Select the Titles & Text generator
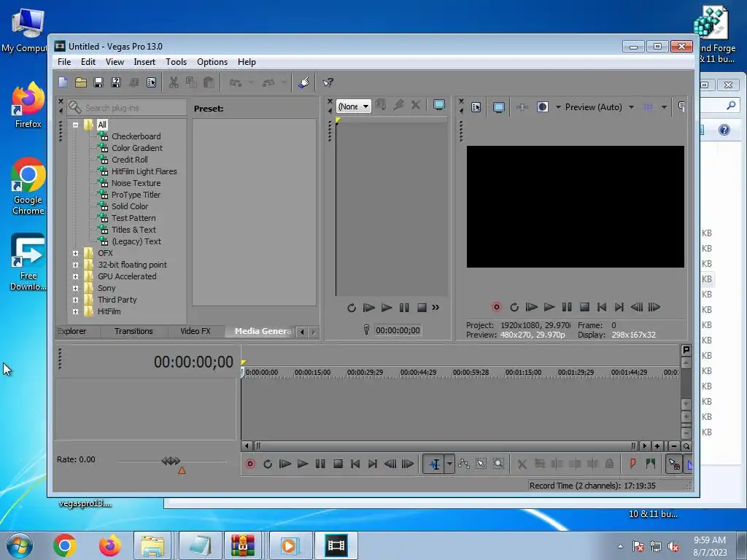This screenshot has width=747, height=560. pos(133,230)
